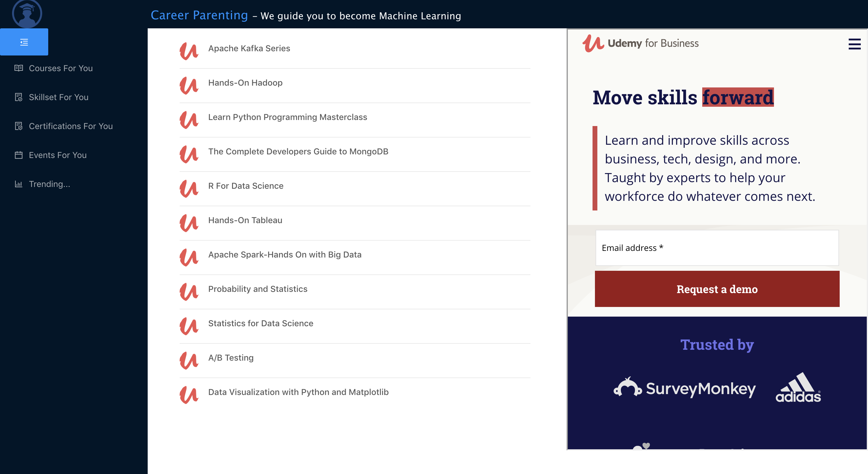Open the Udemy hamburger menu
The image size is (868, 474).
pos(854,44)
